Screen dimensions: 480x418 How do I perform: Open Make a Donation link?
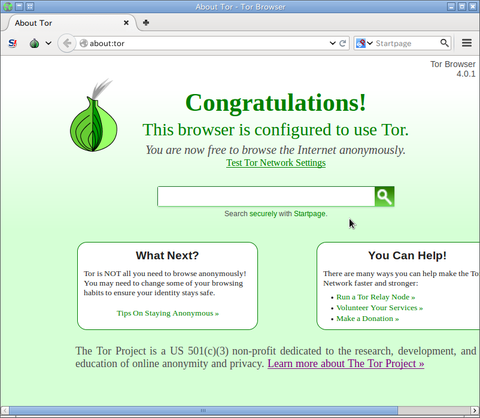click(x=368, y=319)
